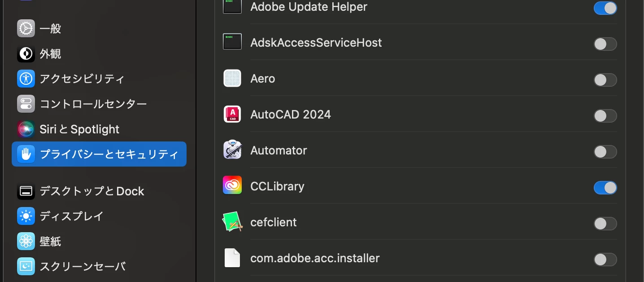Screen dimensions: 644x282
Task: Click the Aero app name
Action: click(x=263, y=79)
